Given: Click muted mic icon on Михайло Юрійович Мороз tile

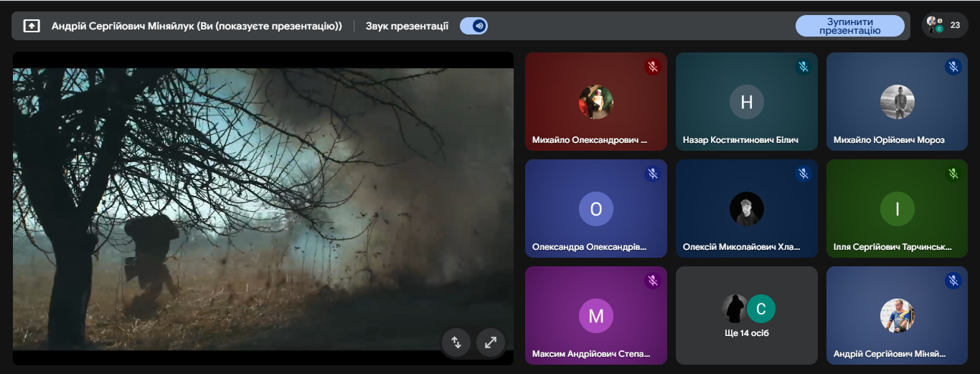Looking at the screenshot, I should point(953,67).
